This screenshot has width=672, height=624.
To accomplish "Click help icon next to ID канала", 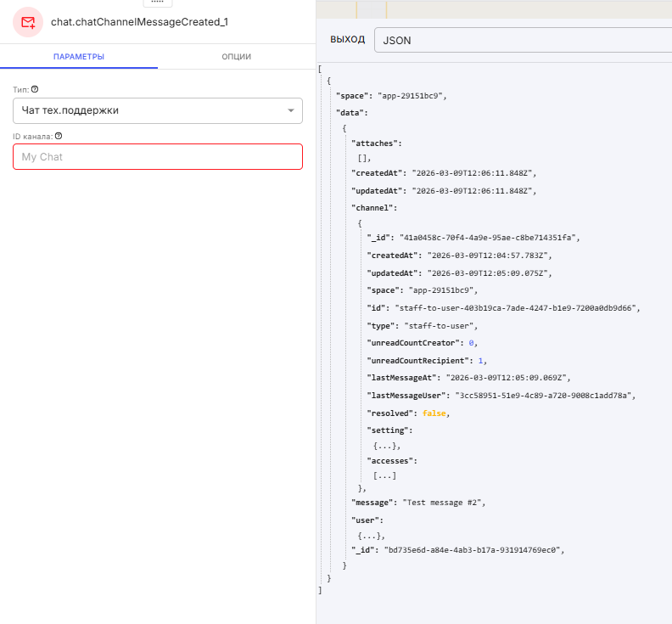I will 59,136.
